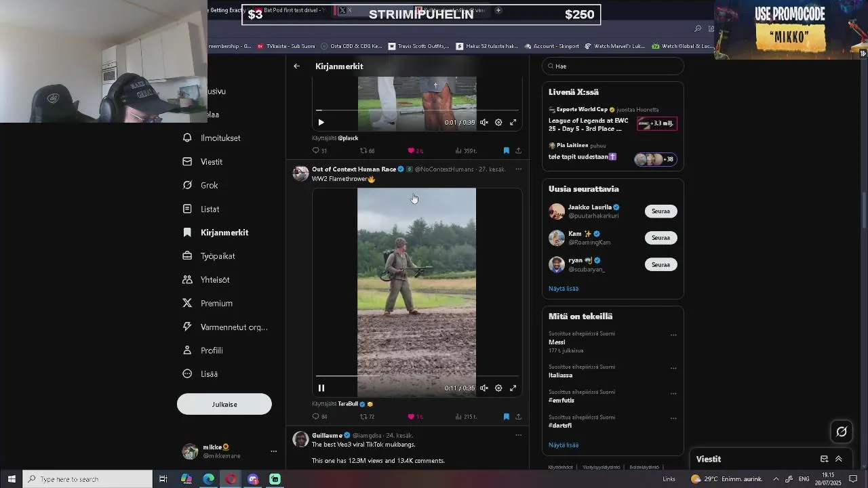The image size is (868, 488).
Task: Open Out of Context Human Race avatar
Action: pyautogui.click(x=300, y=174)
